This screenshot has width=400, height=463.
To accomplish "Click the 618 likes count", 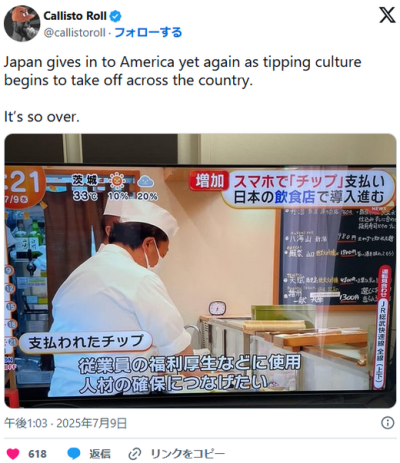I will [x=37, y=453].
